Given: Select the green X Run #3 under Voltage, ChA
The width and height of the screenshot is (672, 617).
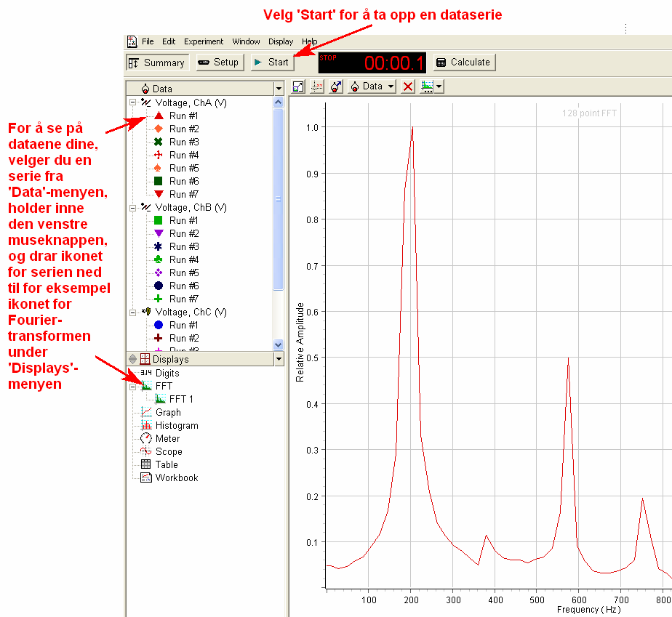Looking at the screenshot, I should click(177, 142).
